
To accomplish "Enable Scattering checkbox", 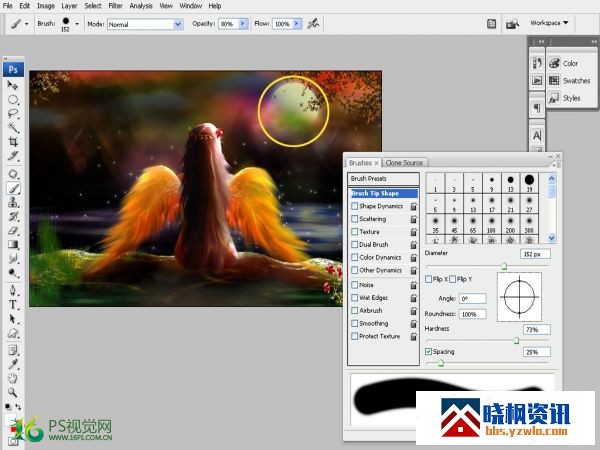I will (x=355, y=219).
